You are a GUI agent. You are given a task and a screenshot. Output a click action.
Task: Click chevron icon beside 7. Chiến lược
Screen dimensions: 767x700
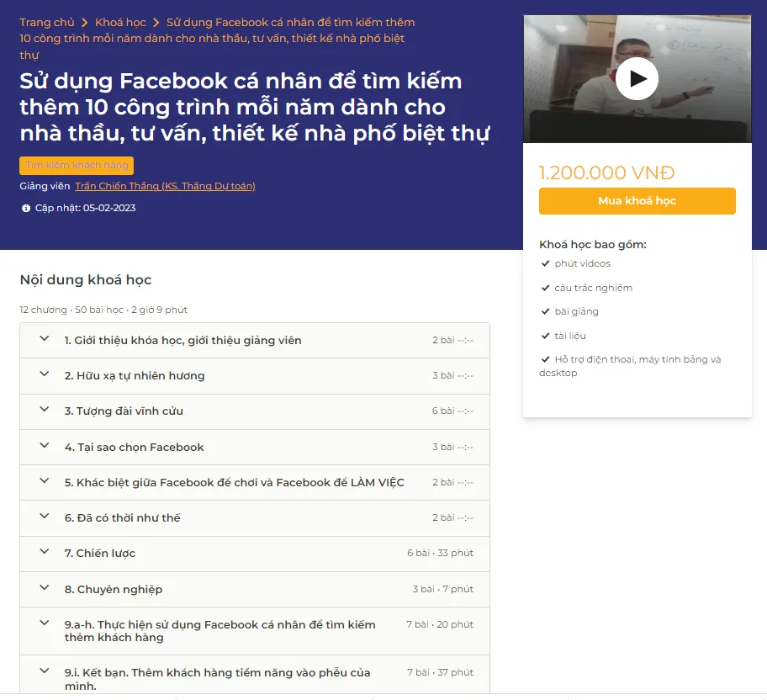[x=45, y=552]
